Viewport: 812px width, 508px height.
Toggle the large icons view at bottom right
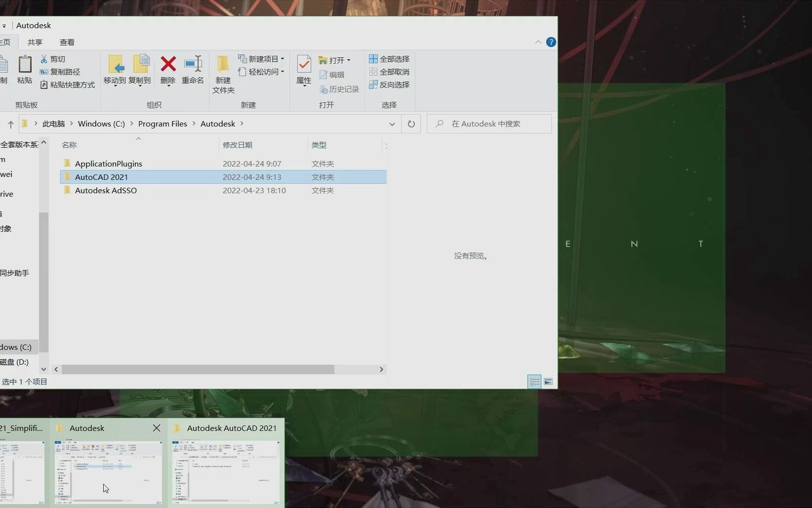coord(548,381)
